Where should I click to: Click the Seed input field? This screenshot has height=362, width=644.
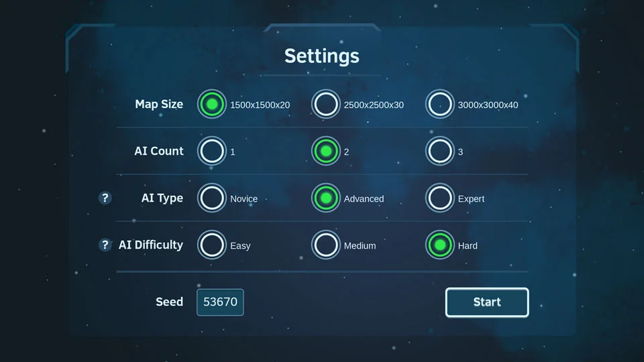[220, 302]
